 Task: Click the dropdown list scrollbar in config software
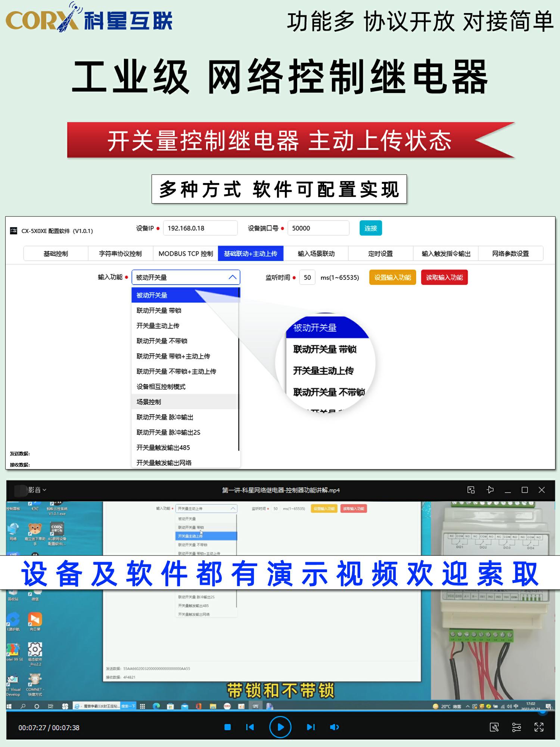click(239, 369)
